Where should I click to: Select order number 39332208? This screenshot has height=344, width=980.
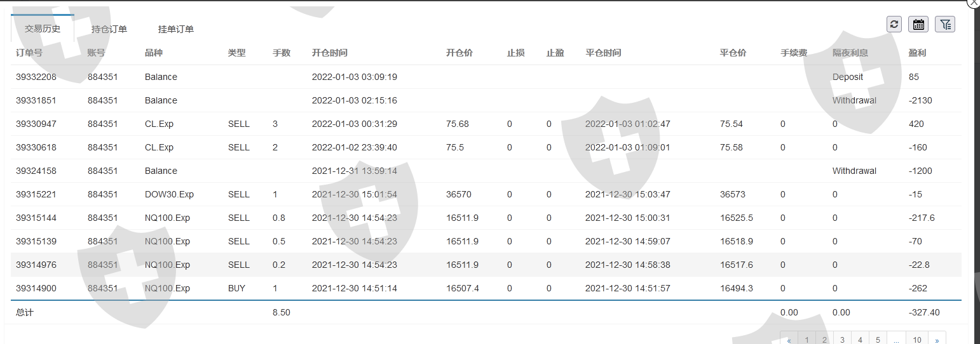(x=36, y=77)
